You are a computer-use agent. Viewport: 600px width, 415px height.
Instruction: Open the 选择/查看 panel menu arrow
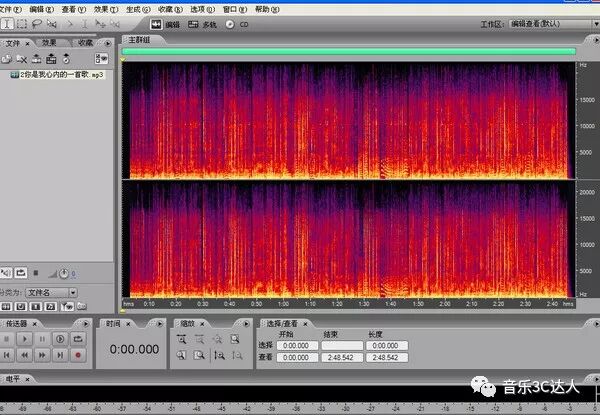pyautogui.click(x=596, y=324)
